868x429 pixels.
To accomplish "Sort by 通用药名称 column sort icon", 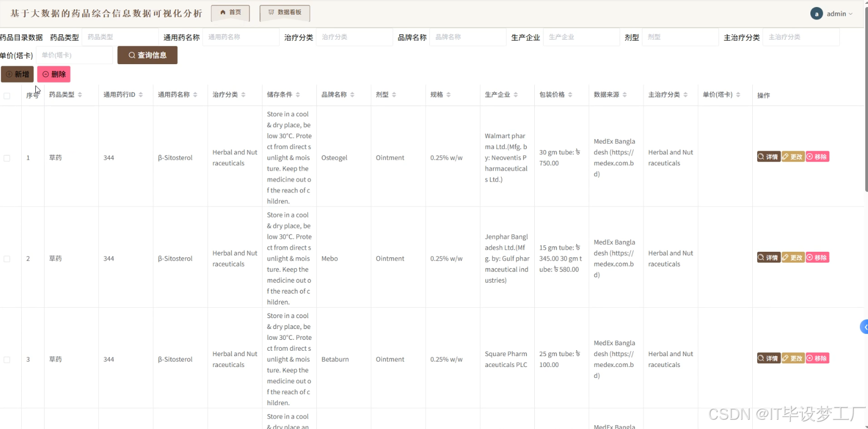I will (x=195, y=95).
